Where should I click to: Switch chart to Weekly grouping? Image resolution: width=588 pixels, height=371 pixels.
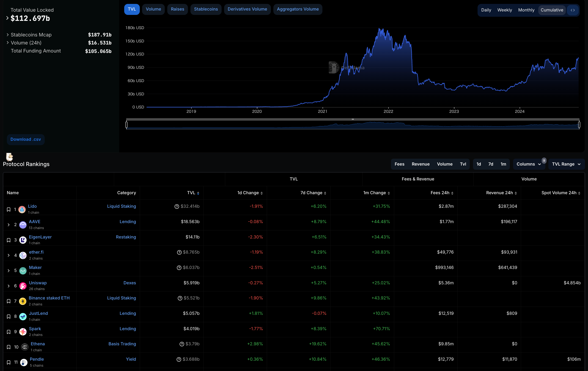click(505, 10)
